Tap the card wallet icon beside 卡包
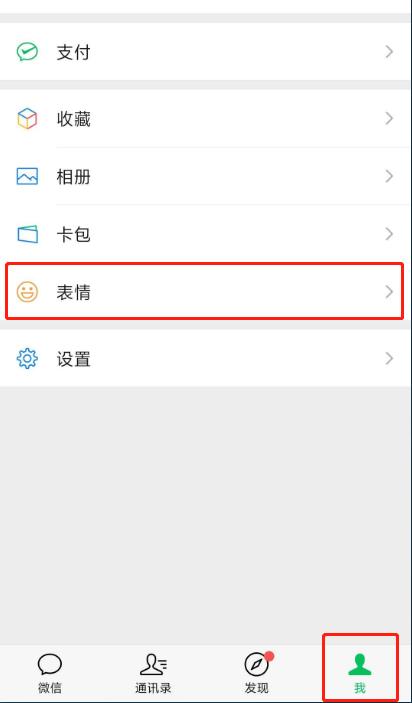Screen dimensions: 412x703 coord(27,234)
